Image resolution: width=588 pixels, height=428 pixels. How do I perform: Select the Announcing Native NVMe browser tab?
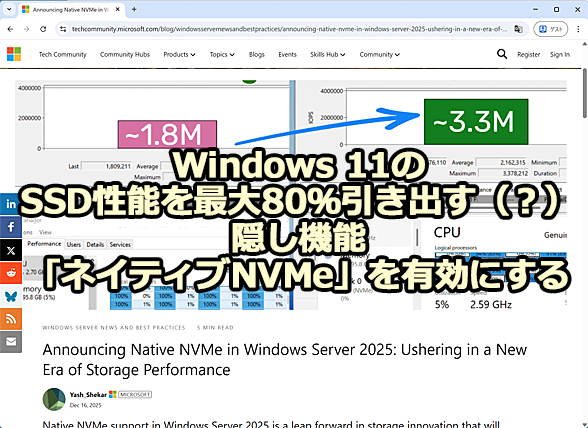[x=71, y=9]
